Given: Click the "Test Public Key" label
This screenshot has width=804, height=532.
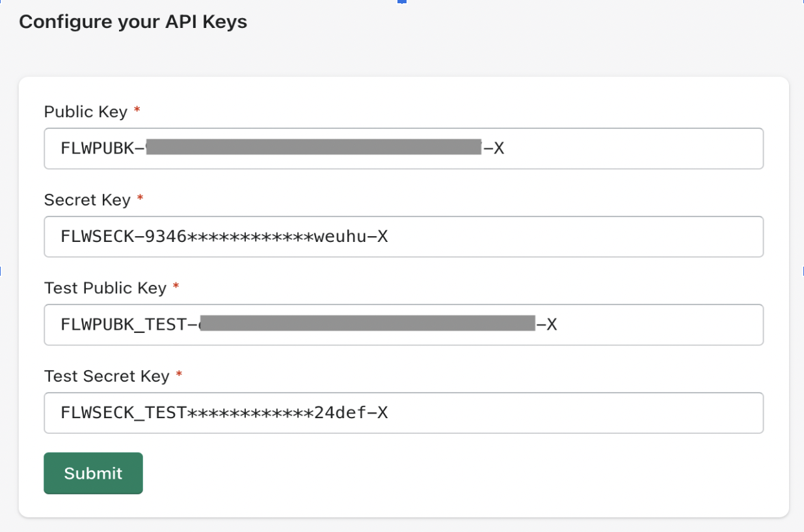Looking at the screenshot, I should coord(105,287).
